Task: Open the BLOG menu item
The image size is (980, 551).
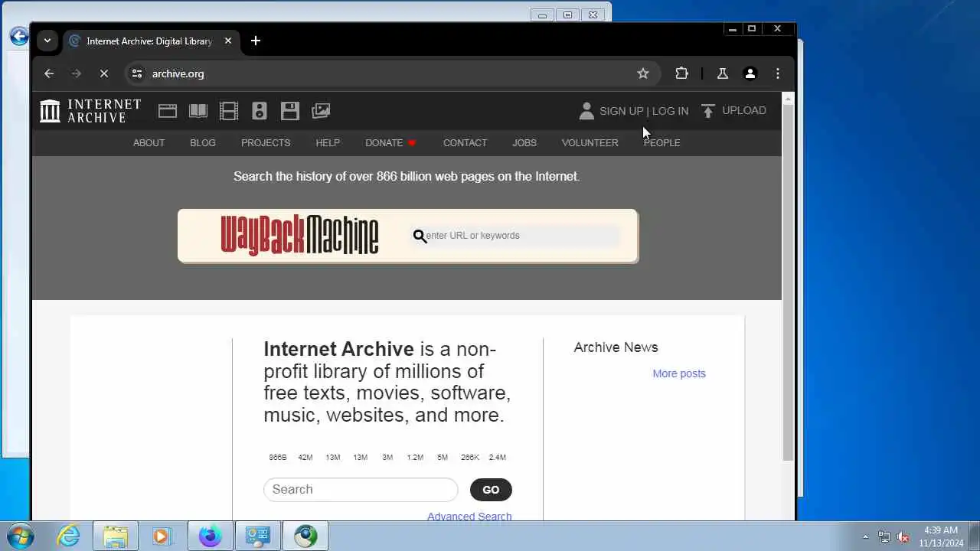Action: pos(203,143)
